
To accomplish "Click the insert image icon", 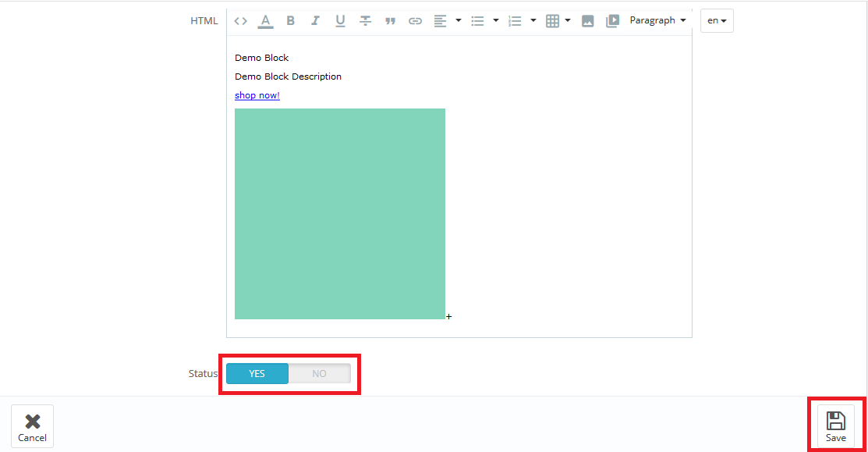I will 588,21.
